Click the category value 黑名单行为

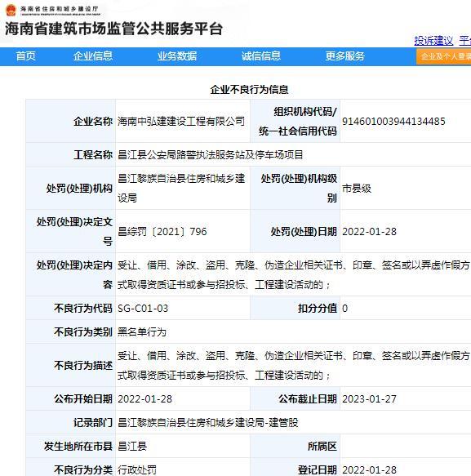pos(142,332)
